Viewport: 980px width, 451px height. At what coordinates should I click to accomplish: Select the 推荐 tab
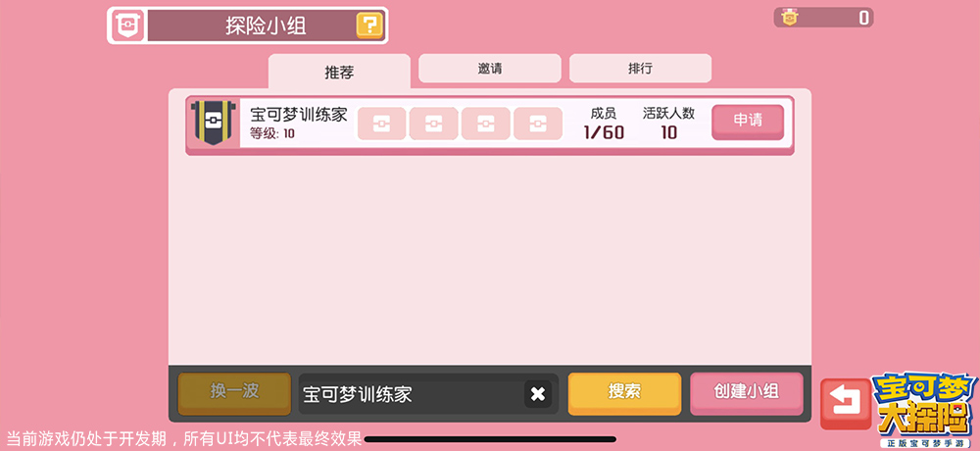point(339,72)
